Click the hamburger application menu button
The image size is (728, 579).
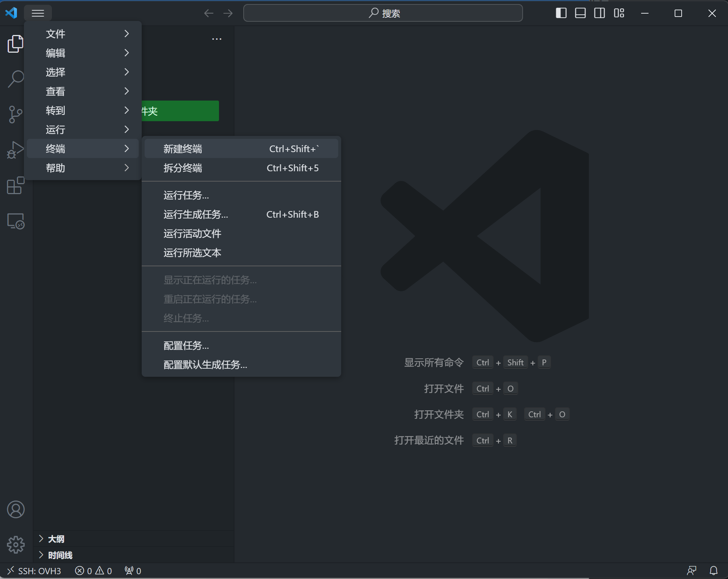pos(38,13)
